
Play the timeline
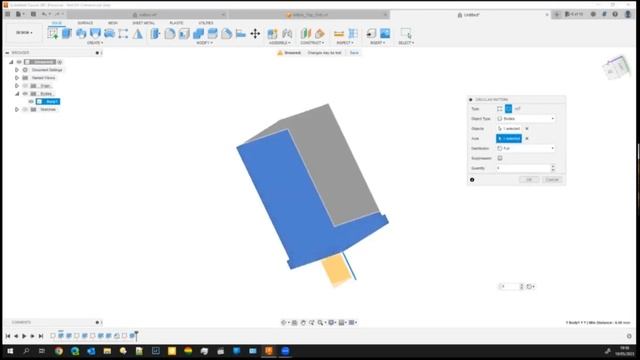point(24,336)
